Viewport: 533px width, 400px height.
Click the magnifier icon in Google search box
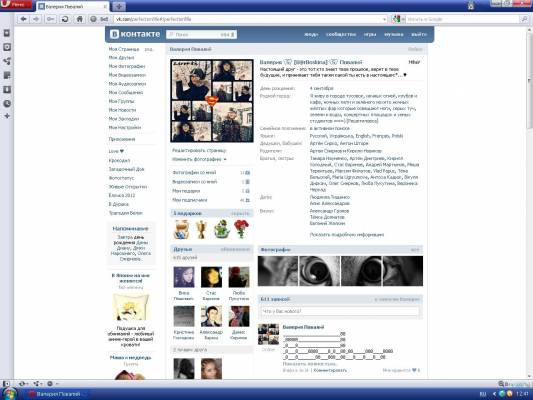[525, 19]
